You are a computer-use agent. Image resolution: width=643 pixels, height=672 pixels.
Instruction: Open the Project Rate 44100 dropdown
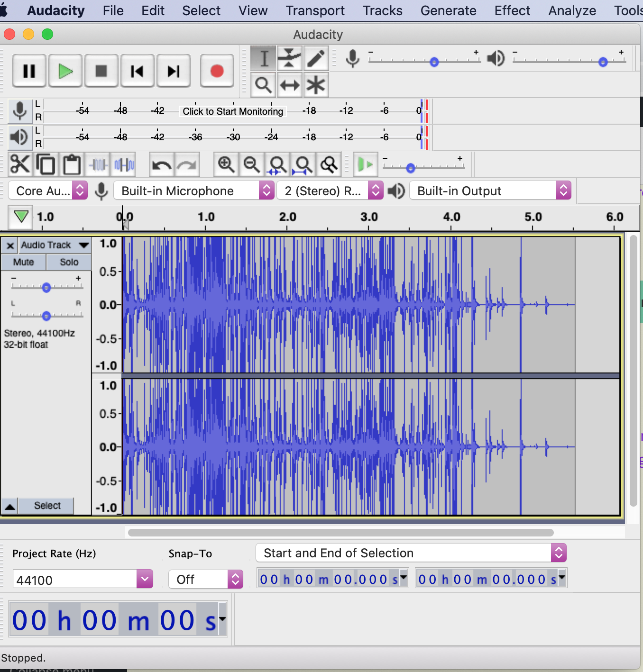(x=145, y=579)
